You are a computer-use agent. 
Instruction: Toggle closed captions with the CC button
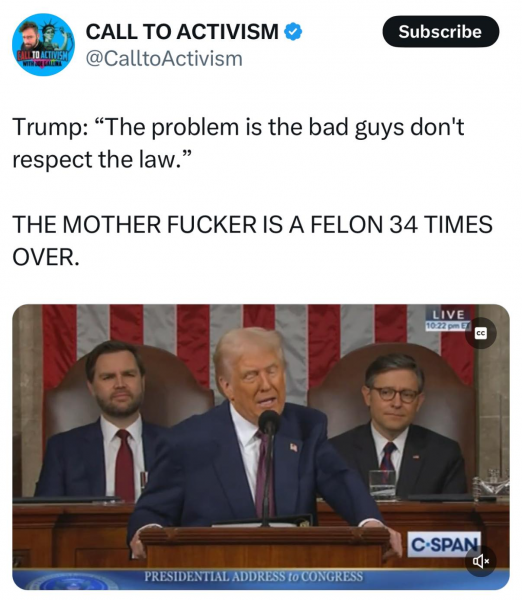481,333
